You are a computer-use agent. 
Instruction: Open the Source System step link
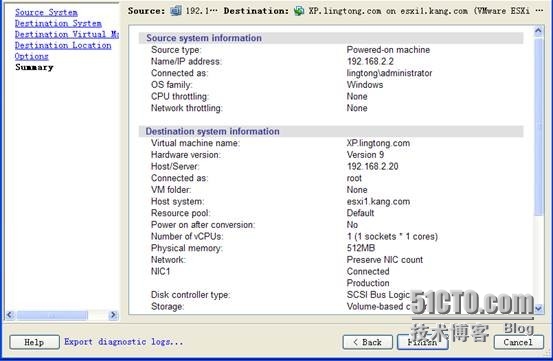point(46,12)
